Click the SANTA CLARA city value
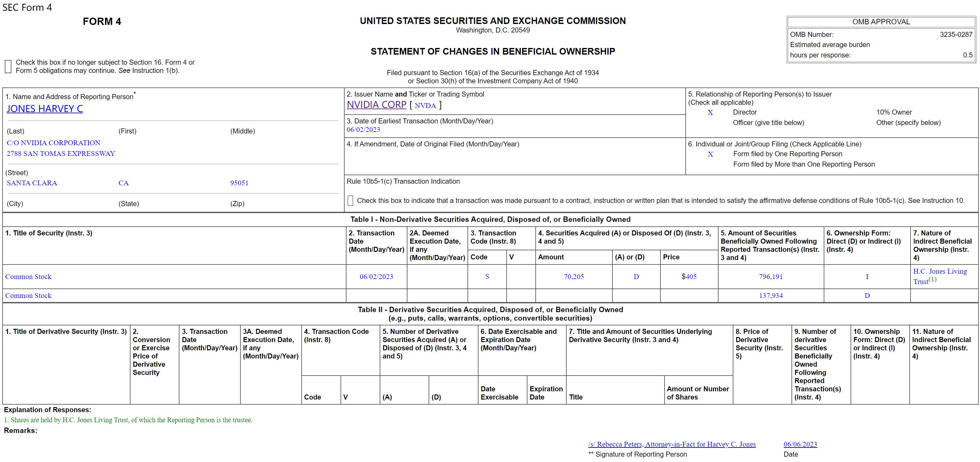Image resolution: width=980 pixels, height=462 pixels. [x=32, y=183]
